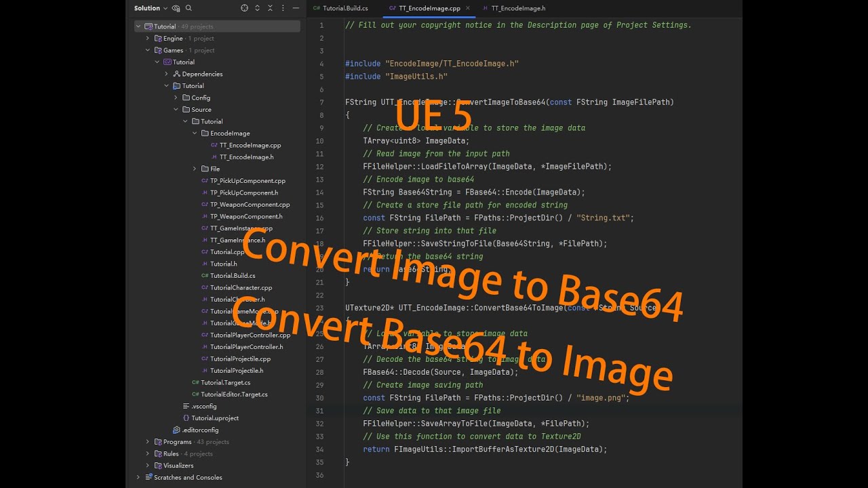The image size is (868, 488).
Task: Click the Games folder icon
Action: [158, 50]
